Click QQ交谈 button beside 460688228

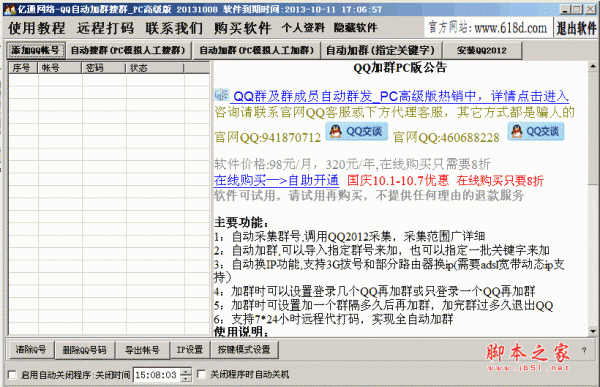(536, 131)
